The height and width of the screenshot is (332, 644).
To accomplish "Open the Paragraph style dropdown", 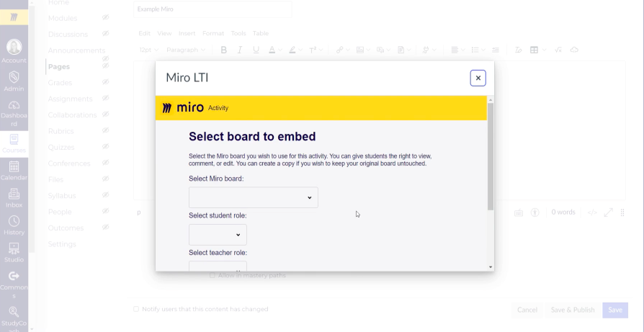I will coord(186,50).
